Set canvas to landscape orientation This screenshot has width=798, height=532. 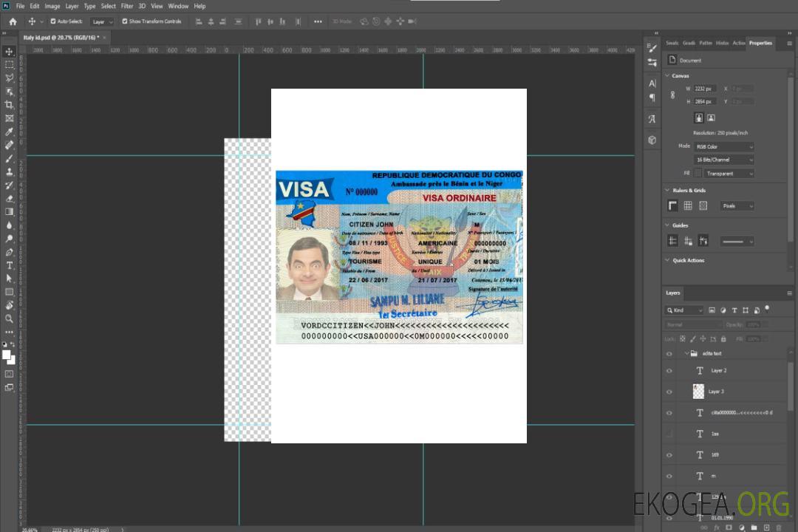(711, 118)
